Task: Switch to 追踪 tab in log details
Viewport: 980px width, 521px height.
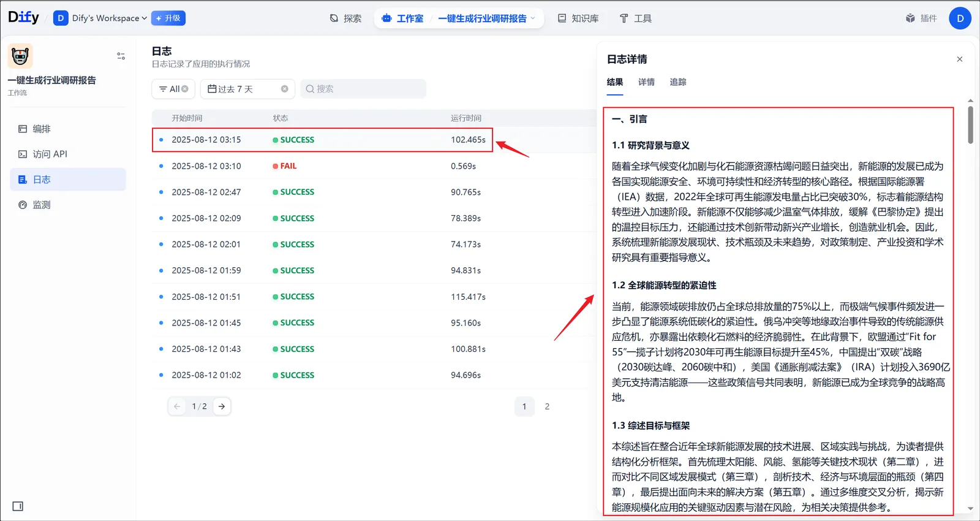Action: pyautogui.click(x=678, y=82)
